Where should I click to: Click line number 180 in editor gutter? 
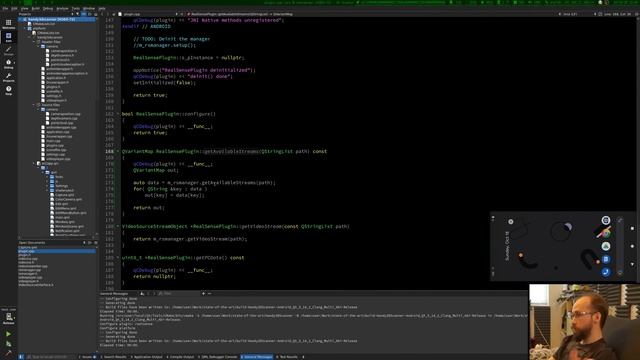tap(109, 226)
